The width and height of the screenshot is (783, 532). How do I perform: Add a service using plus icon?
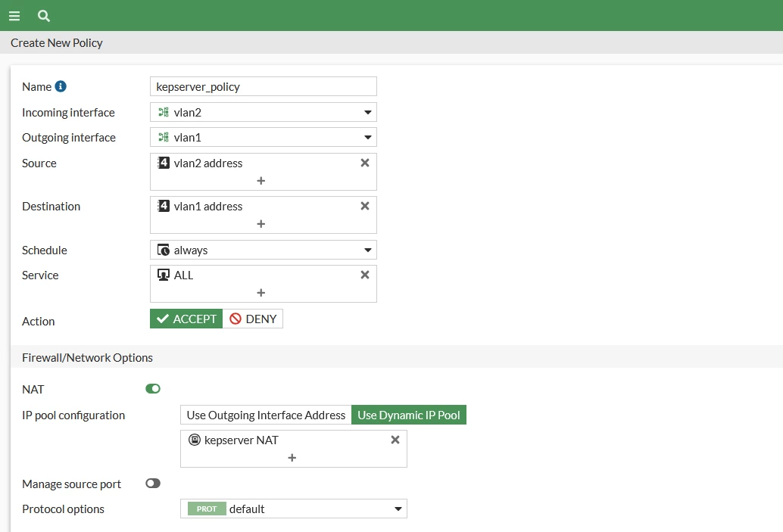point(260,293)
